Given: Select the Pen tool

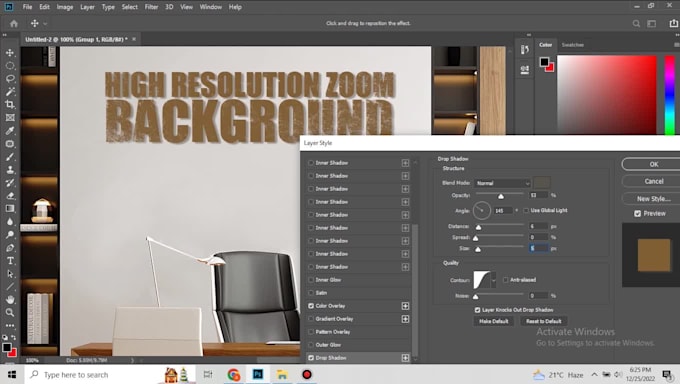Looking at the screenshot, I should (10, 248).
